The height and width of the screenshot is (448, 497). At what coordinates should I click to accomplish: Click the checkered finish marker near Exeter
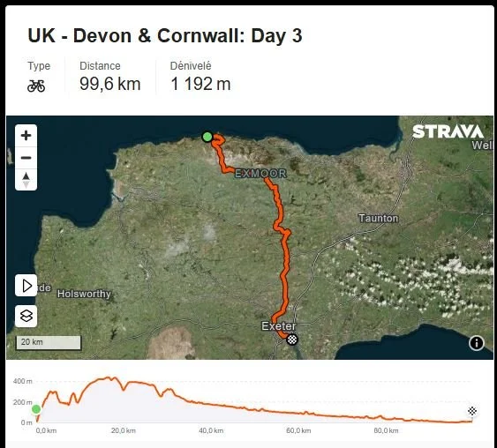[292, 340]
